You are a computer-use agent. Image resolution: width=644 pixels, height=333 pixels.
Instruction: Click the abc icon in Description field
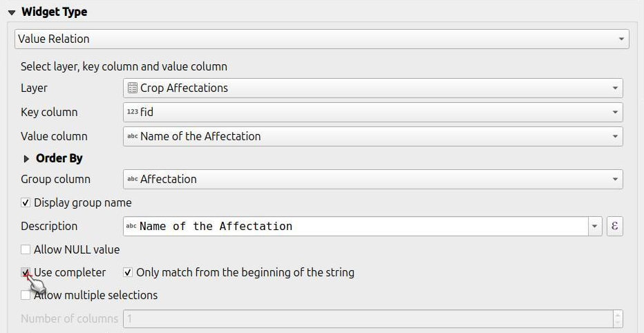pyautogui.click(x=131, y=226)
